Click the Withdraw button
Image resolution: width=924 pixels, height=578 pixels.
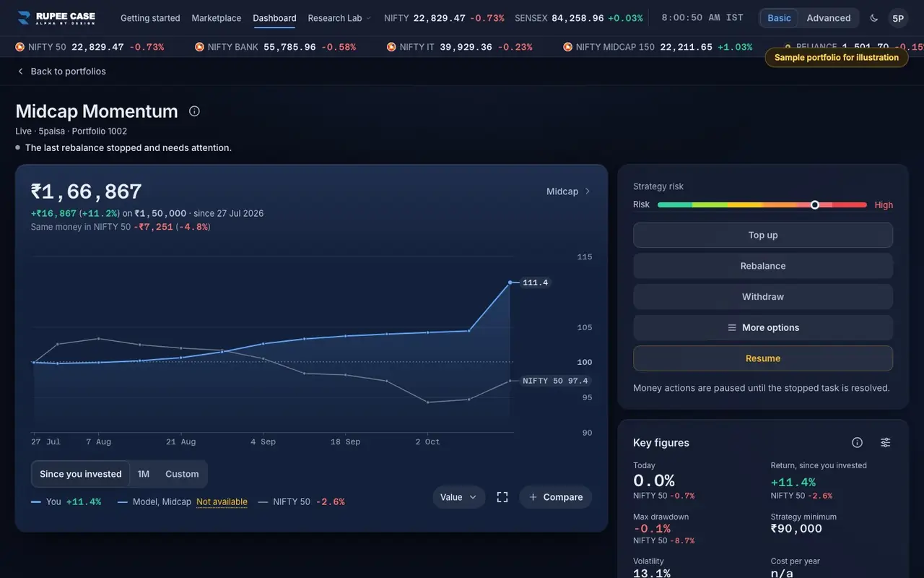[x=763, y=297]
